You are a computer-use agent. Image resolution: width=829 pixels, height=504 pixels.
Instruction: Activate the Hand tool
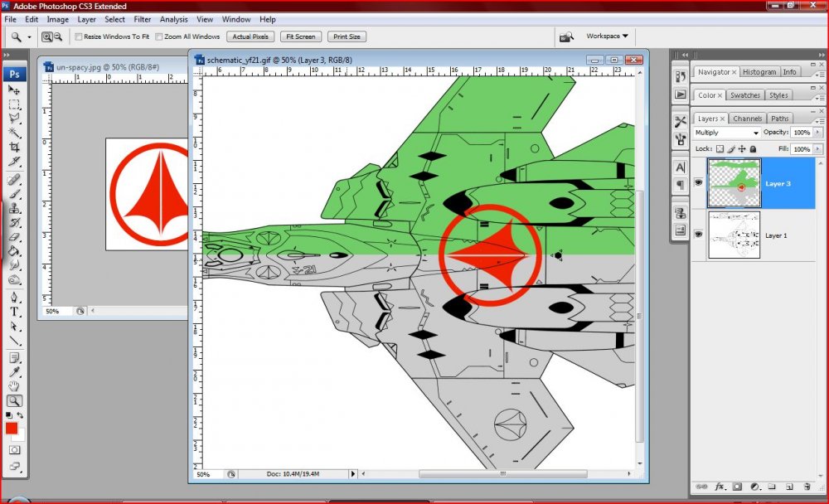tap(14, 386)
